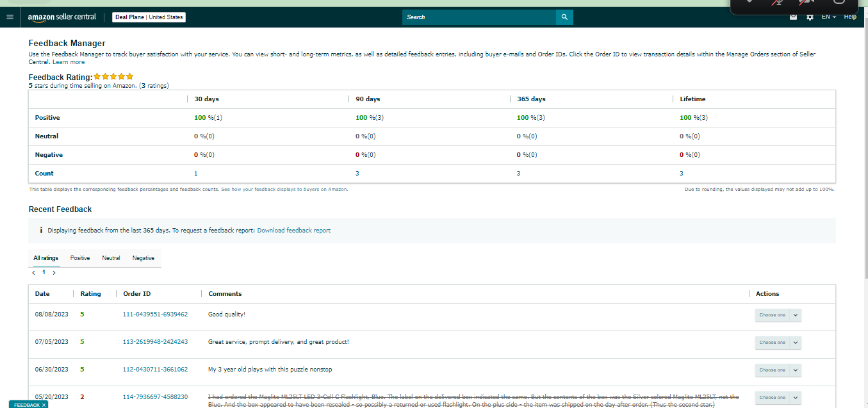Click the strikethrough Maglite flashlight comment

tap(473, 400)
